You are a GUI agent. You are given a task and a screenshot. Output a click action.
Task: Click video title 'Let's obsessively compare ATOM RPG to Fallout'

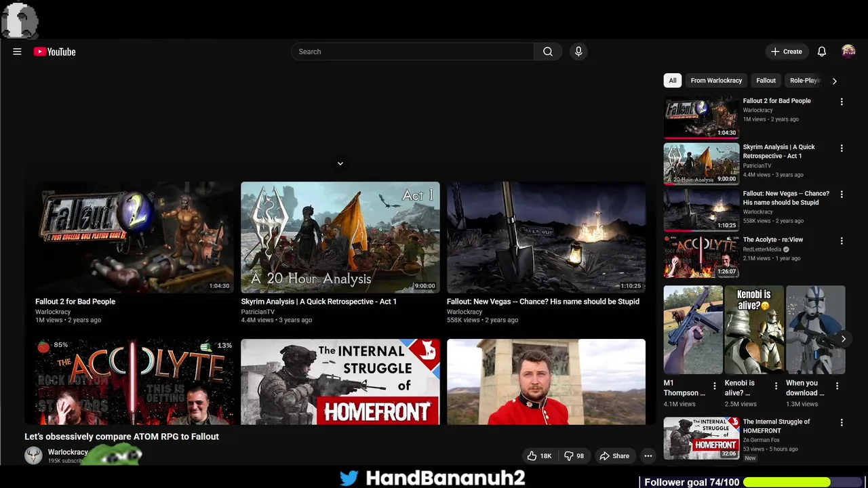tap(121, 436)
